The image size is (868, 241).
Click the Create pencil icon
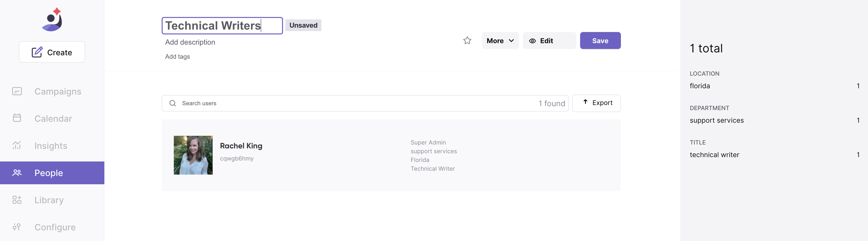(37, 52)
